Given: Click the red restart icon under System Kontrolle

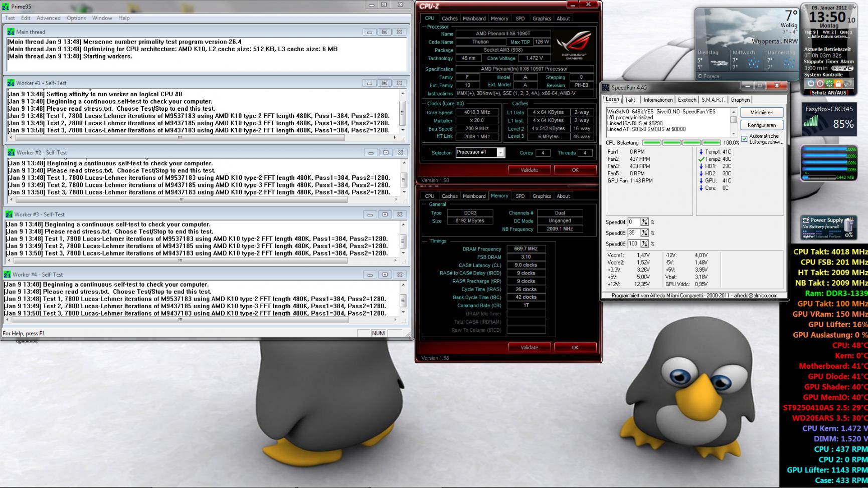Looking at the screenshot, I should click(820, 84).
